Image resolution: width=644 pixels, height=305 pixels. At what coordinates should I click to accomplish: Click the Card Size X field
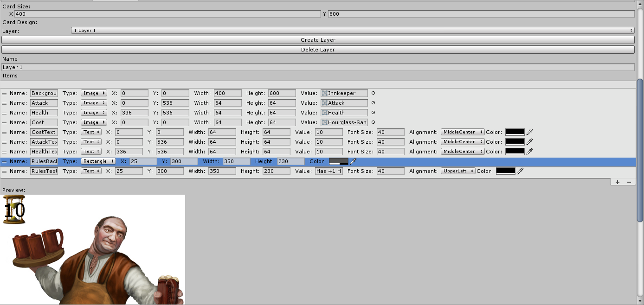pos(167,14)
